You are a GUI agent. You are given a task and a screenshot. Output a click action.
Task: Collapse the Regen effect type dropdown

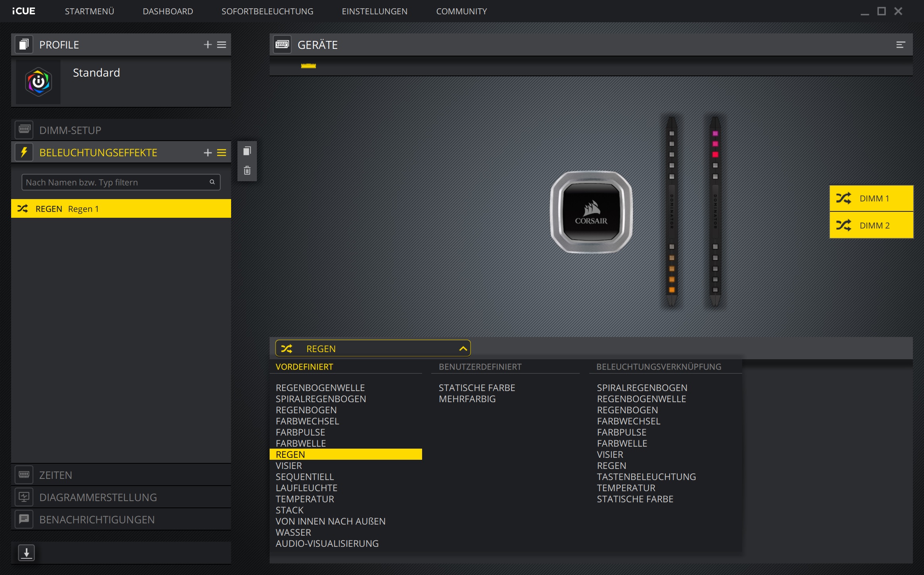(x=373, y=348)
